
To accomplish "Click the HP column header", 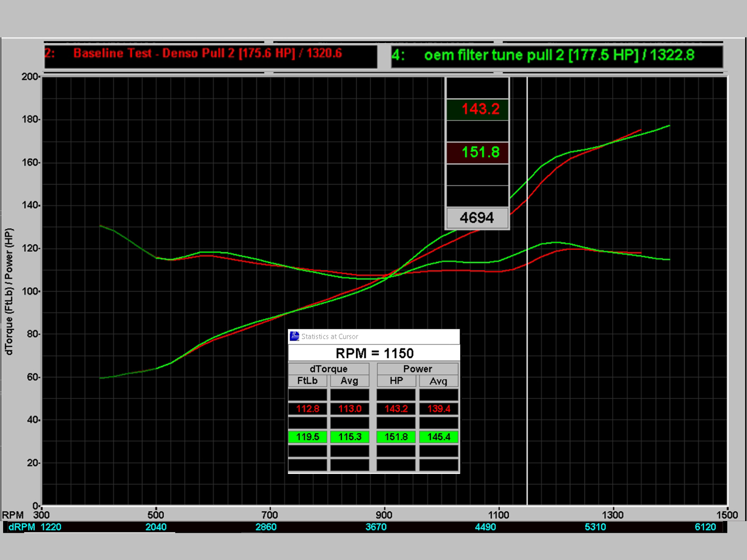I will (x=396, y=381).
